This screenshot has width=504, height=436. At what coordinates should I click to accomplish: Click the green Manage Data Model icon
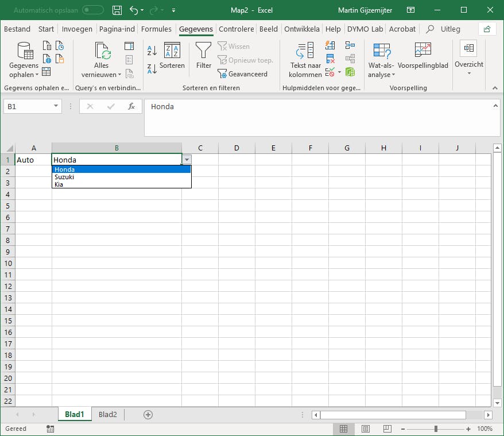click(x=350, y=72)
